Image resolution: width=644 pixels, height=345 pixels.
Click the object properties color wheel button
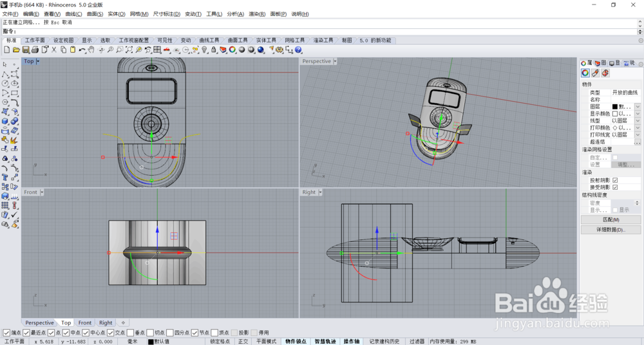585,73
